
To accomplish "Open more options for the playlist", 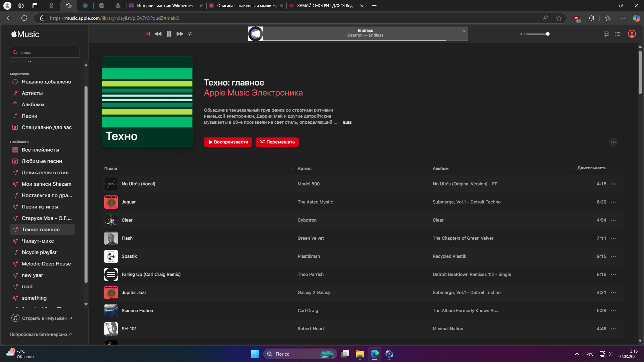I will pos(613,142).
